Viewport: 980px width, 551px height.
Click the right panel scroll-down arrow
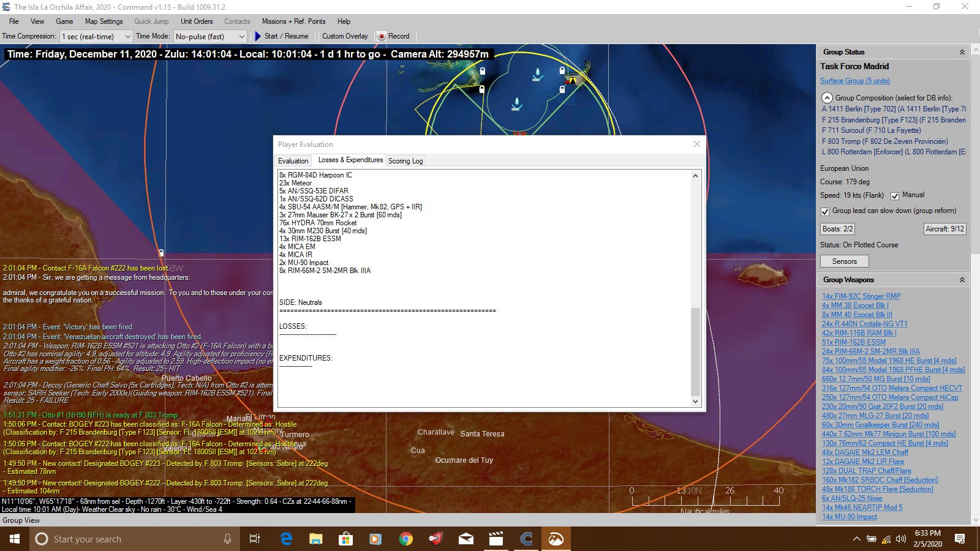coord(974,519)
